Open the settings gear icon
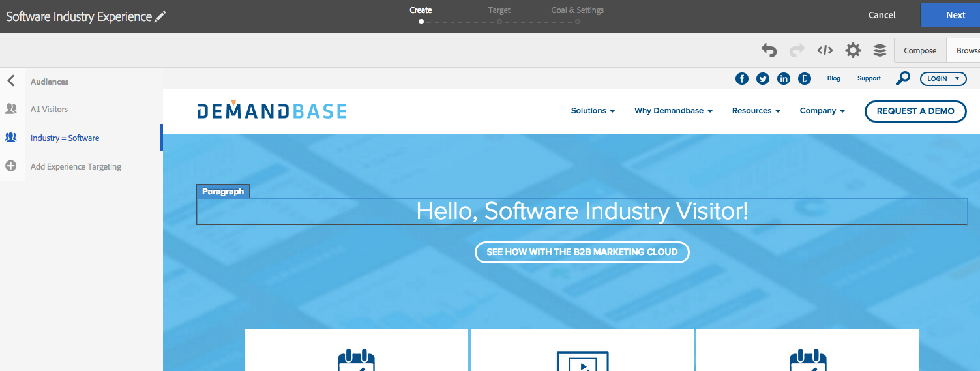Viewport: 980px width, 371px height. [x=853, y=50]
